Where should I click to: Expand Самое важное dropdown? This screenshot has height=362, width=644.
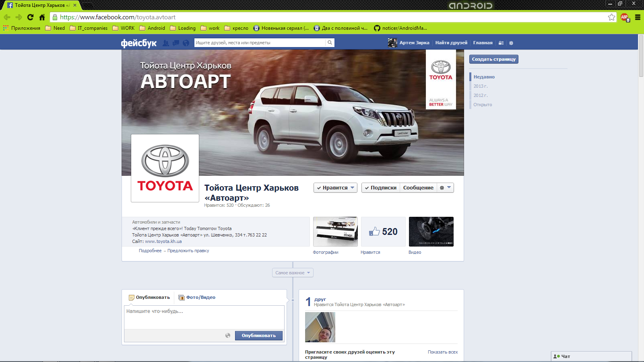[x=293, y=273]
